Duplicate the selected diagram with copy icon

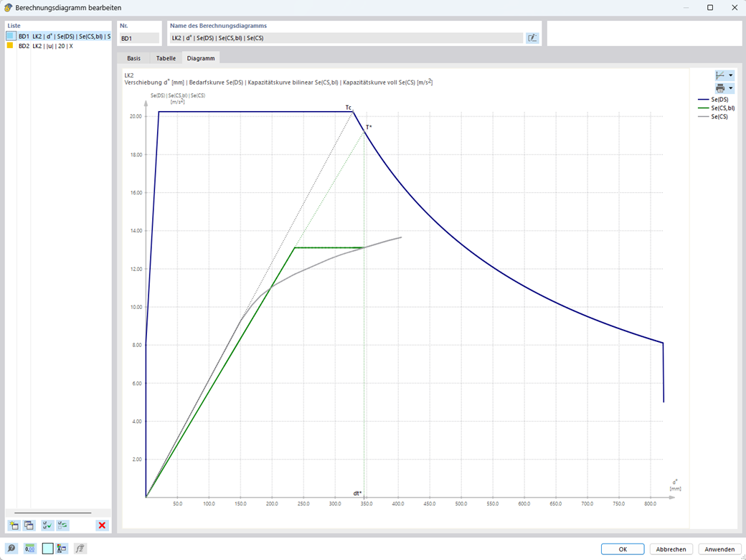point(29,526)
